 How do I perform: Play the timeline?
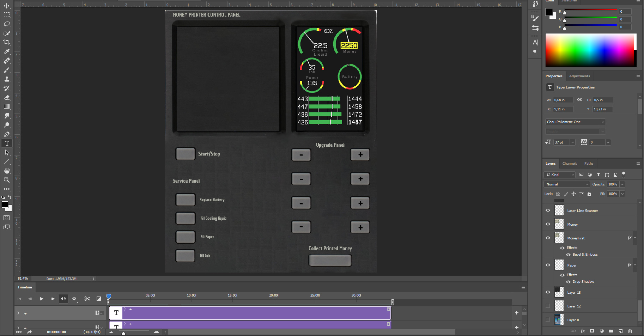point(42,299)
